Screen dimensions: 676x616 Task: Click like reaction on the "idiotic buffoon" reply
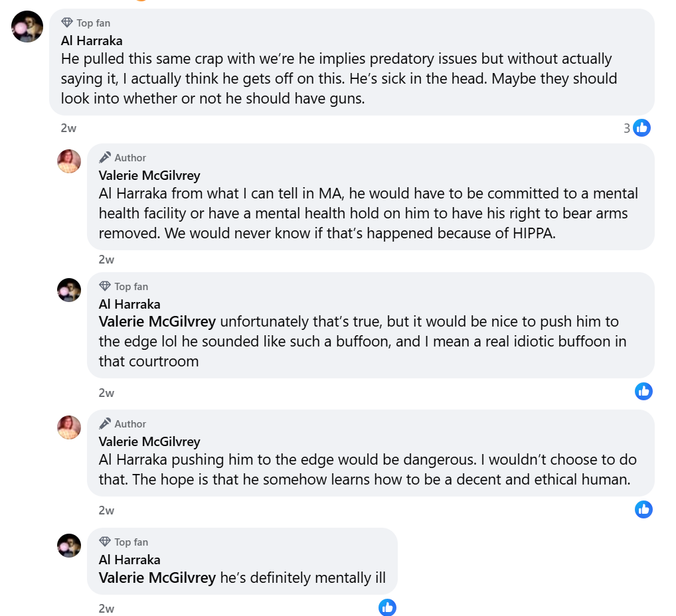(x=643, y=392)
